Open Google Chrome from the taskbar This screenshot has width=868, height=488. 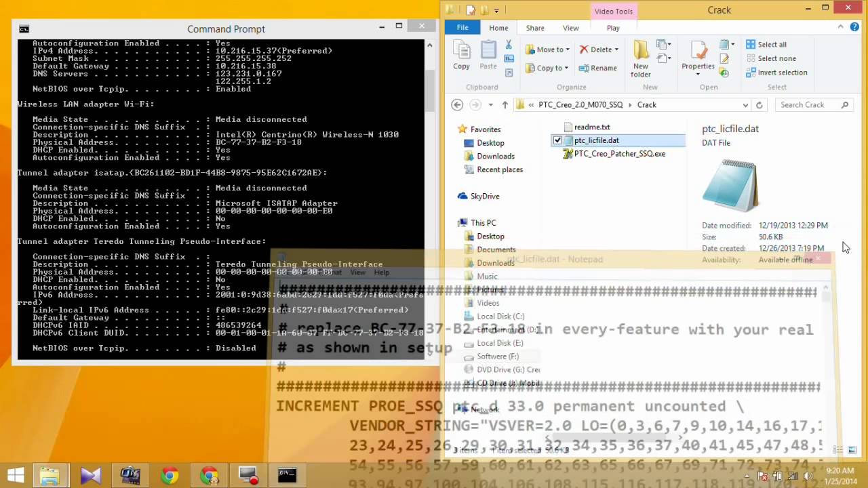point(170,476)
